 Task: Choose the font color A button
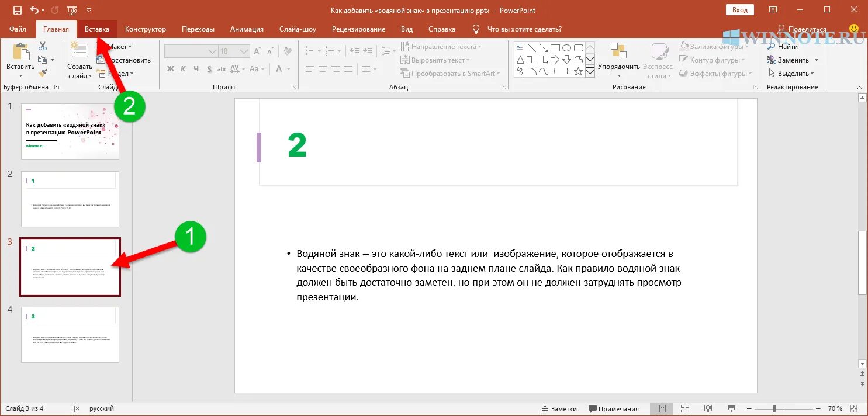point(279,69)
